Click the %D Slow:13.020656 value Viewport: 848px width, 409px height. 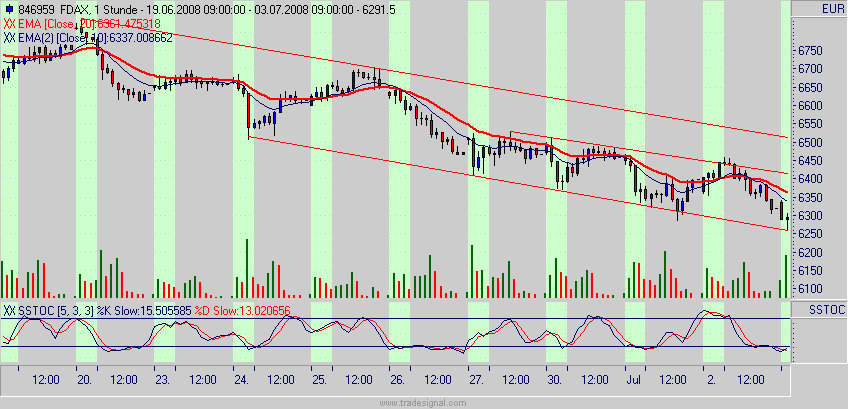pyautogui.click(x=242, y=311)
